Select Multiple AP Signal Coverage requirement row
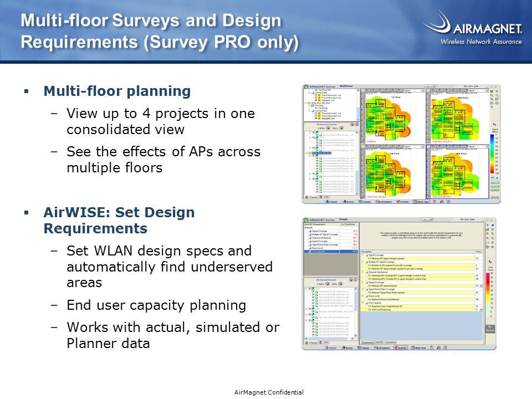 331,234
